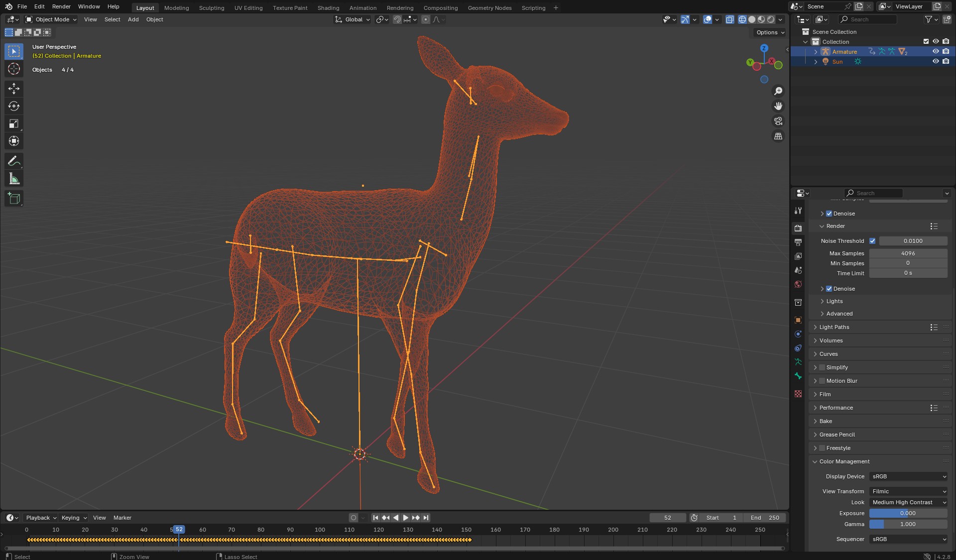Select the Measure tool
This screenshot has height=560, width=956.
point(14,179)
